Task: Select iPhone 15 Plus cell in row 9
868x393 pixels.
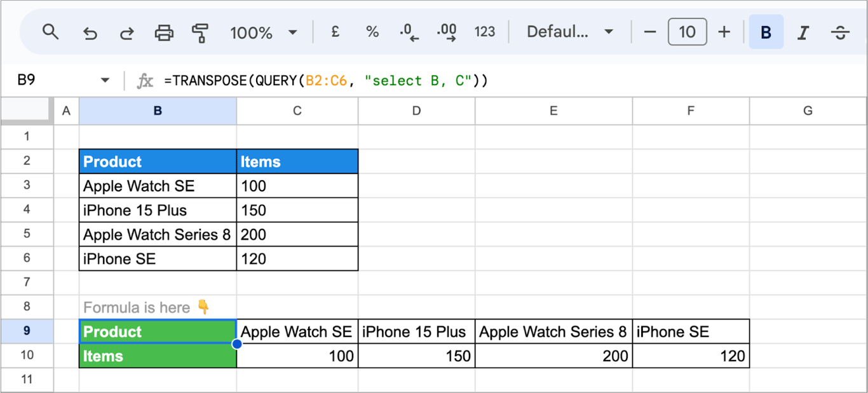Action: point(416,331)
